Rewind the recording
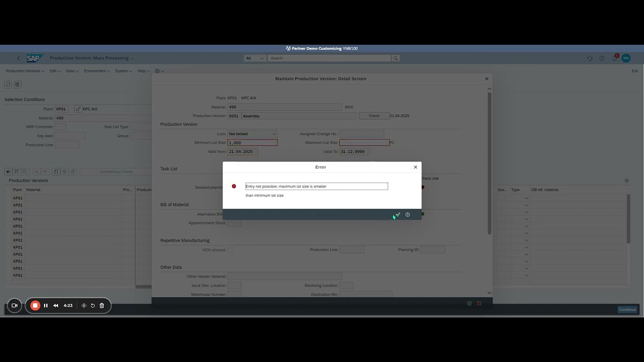The height and width of the screenshot is (362, 644). click(x=56, y=305)
